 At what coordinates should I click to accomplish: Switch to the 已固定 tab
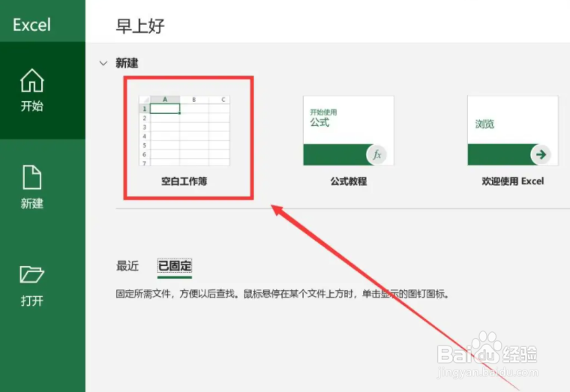(175, 266)
